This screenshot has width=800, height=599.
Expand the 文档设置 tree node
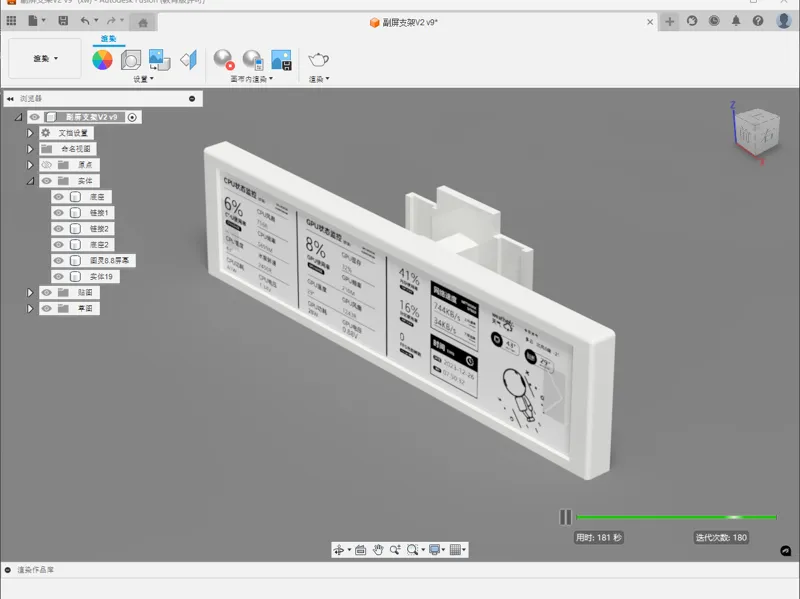(30, 133)
